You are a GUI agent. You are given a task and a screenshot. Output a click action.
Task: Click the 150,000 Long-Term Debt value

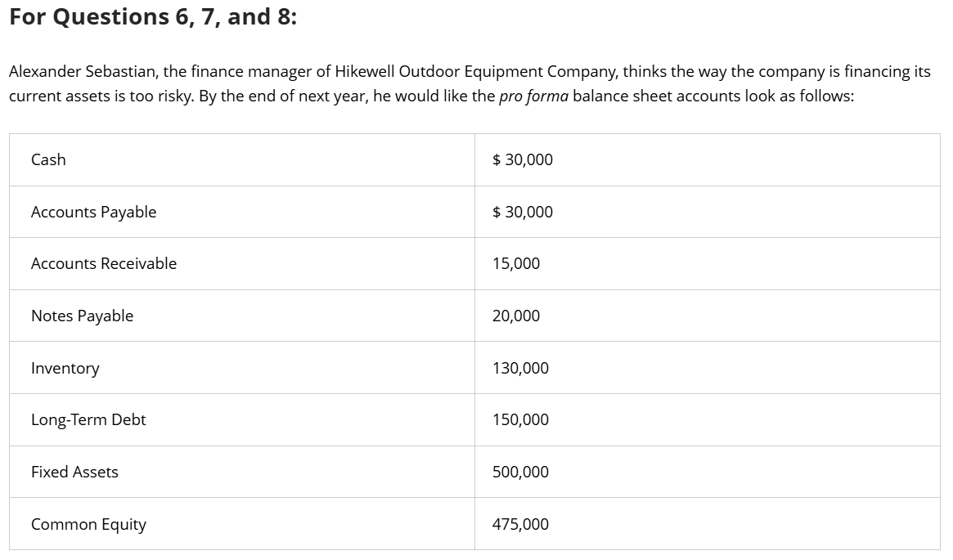(520, 419)
